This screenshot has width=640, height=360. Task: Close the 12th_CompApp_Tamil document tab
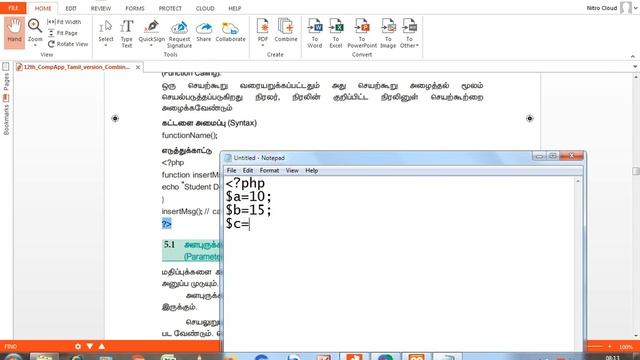pos(138,67)
